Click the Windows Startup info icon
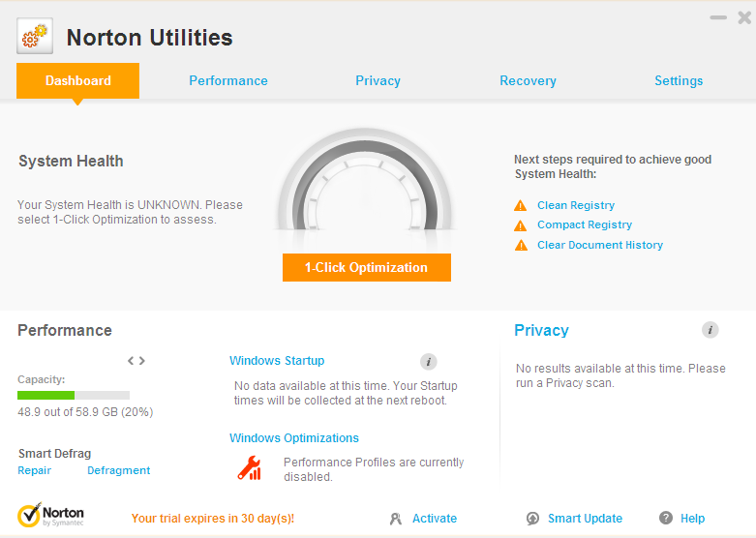 click(429, 361)
